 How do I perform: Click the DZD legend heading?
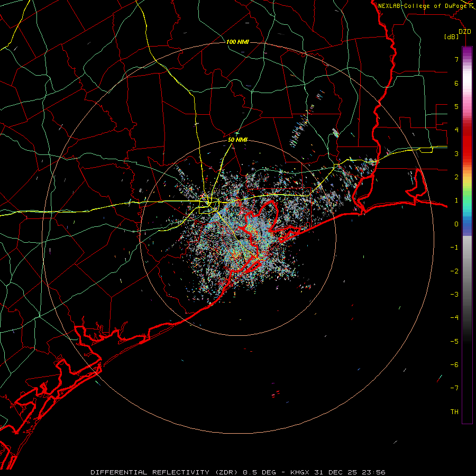click(x=465, y=32)
